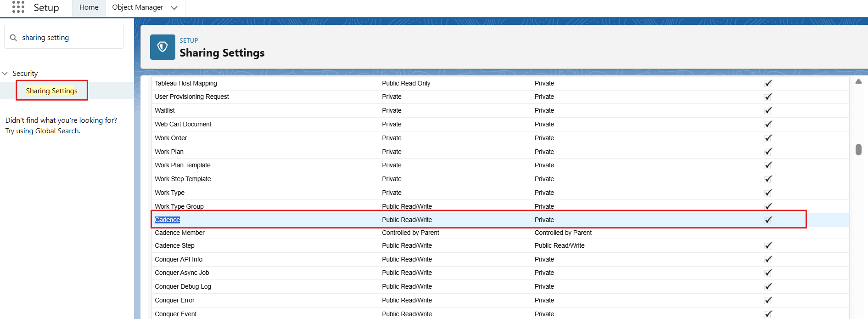Click the Sharing Settings page heading
This screenshot has height=319, width=868.
click(x=222, y=53)
